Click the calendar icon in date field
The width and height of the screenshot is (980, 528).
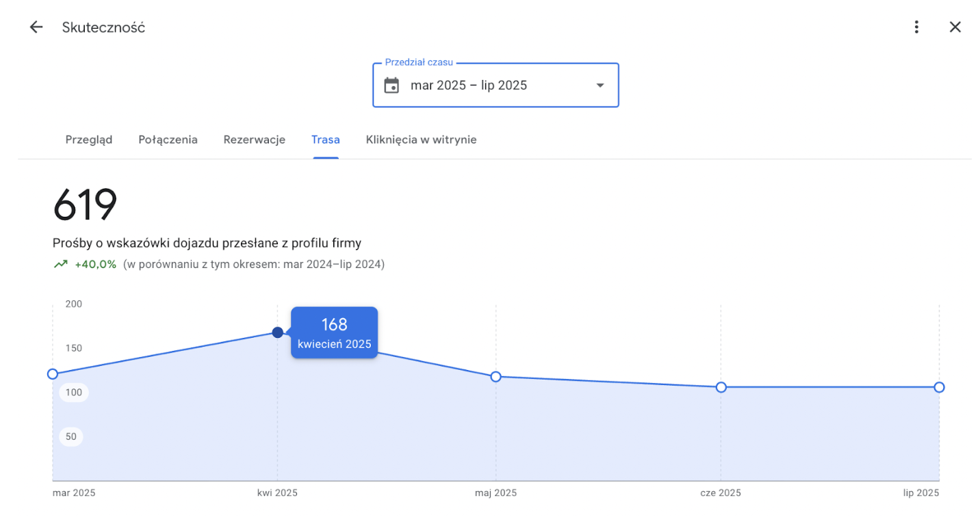point(391,85)
